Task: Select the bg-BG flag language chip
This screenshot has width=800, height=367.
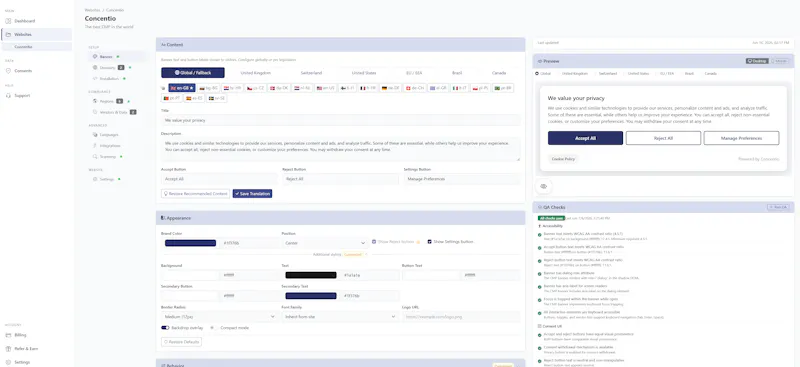Action: click(209, 88)
